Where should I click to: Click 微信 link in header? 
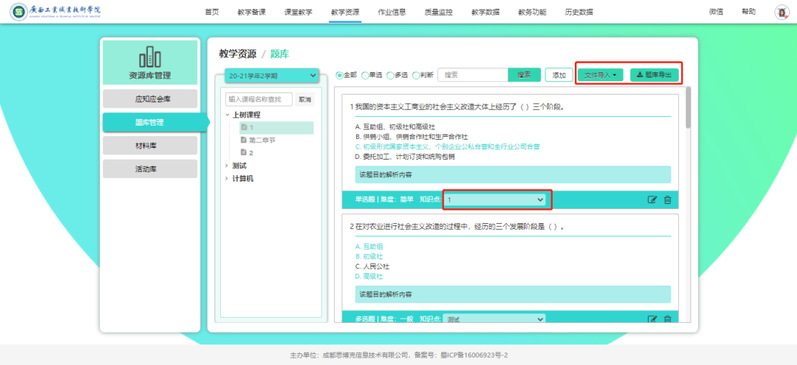(716, 12)
